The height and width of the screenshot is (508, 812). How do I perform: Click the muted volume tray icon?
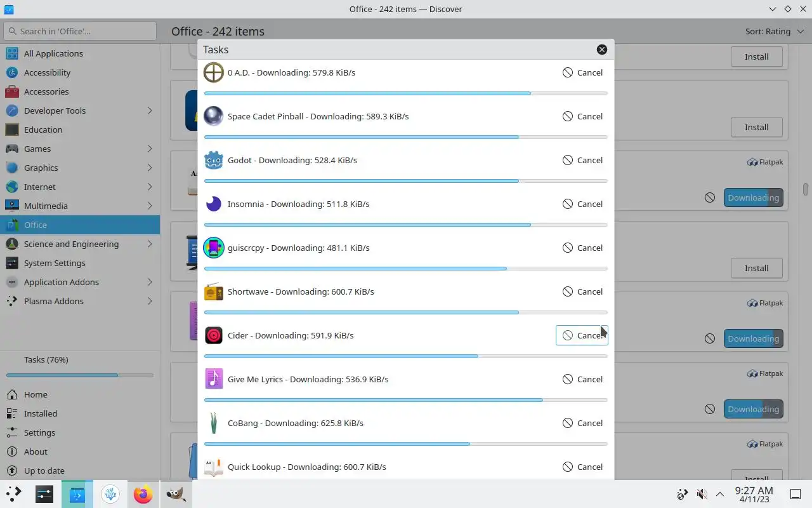click(702, 494)
